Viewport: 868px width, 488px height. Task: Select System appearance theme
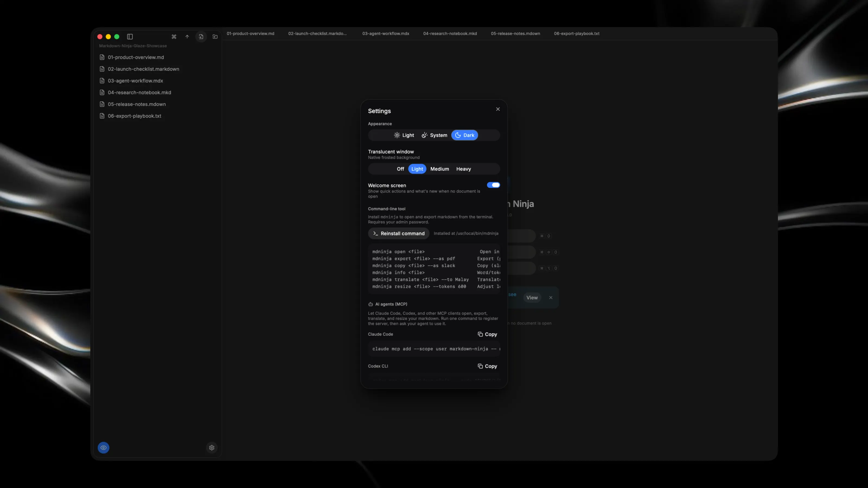[434, 135]
